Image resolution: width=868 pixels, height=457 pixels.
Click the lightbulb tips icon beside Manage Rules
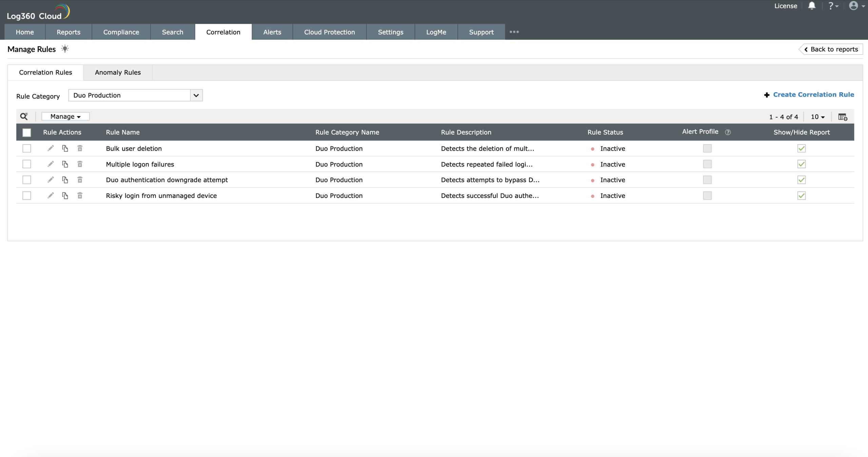point(65,49)
